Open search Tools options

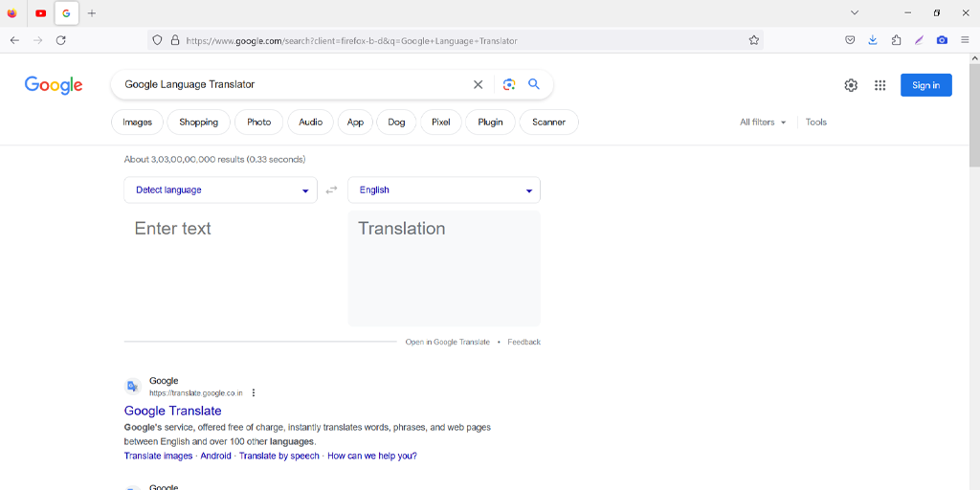coord(815,122)
